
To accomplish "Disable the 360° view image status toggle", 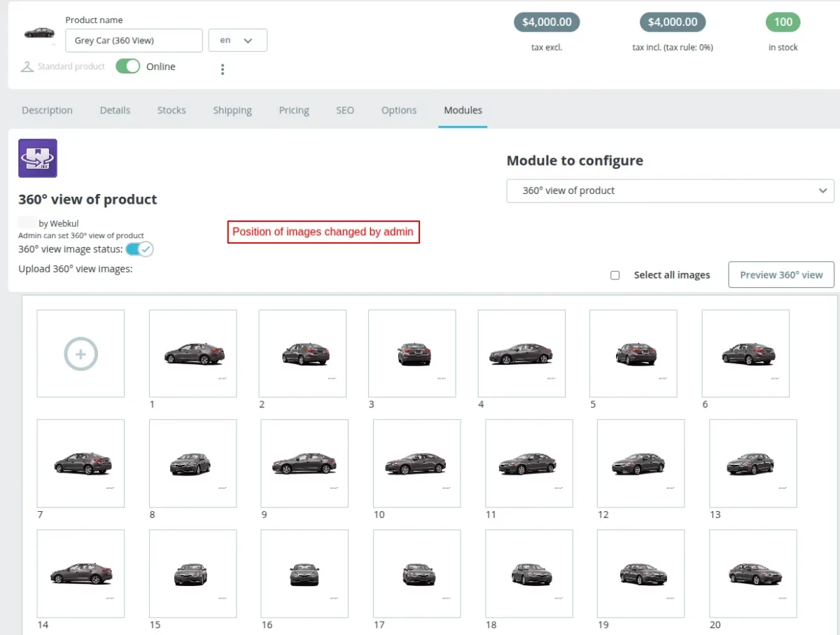I will point(139,249).
